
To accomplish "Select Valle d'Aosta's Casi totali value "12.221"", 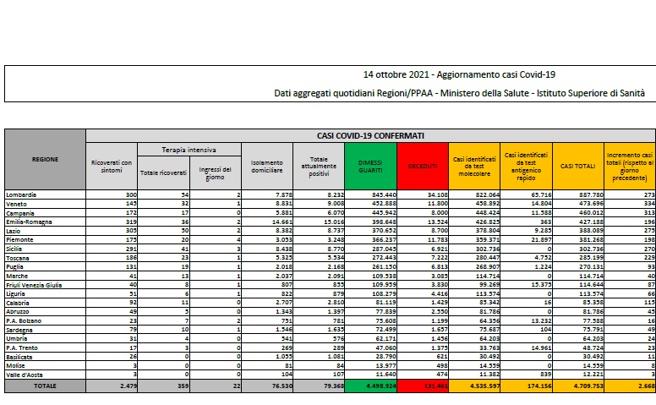I will (x=593, y=375).
